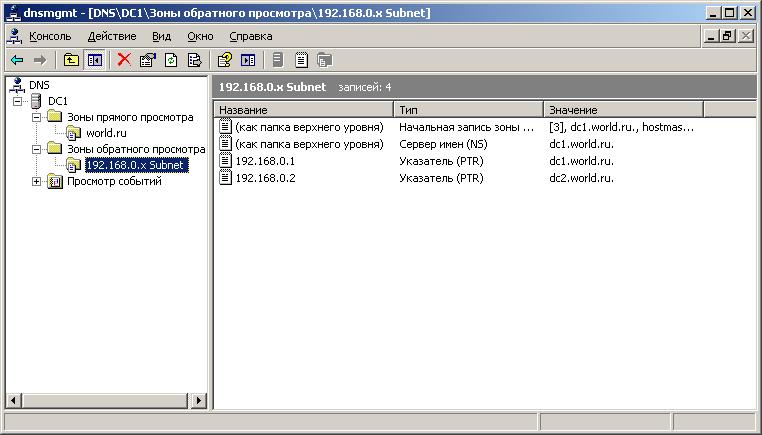
Task: Open the Вид menu
Action: [161, 36]
